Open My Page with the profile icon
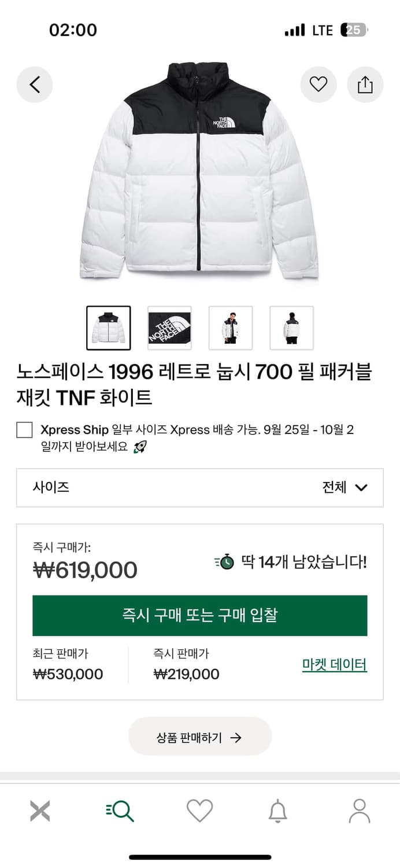This screenshot has width=400, height=868. 360,810
